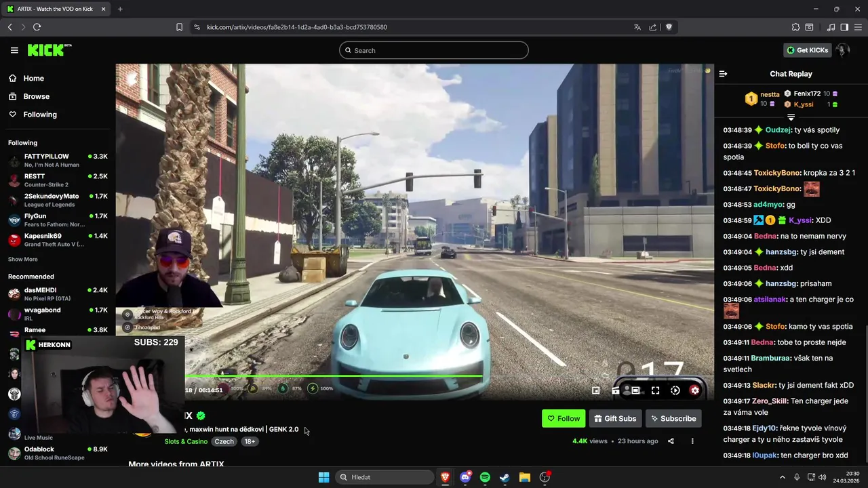Open Spotify from taskbar
Screen dimensions: 868x488
click(485, 477)
